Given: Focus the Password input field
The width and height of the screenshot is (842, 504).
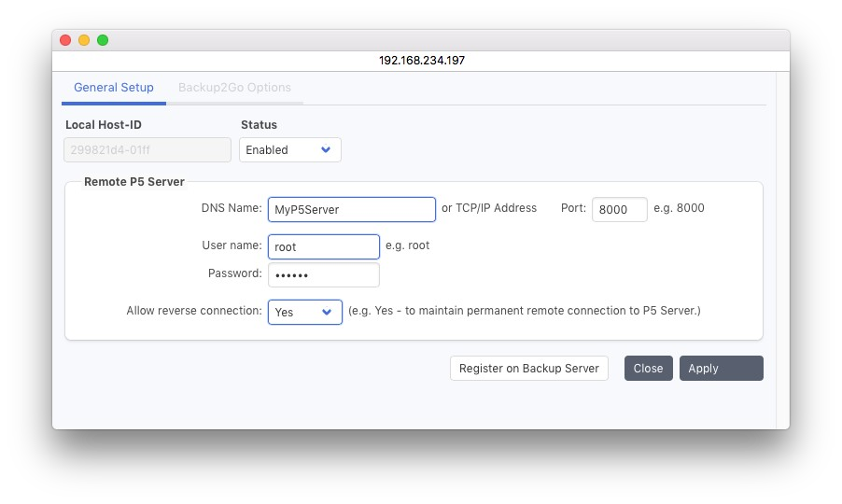Looking at the screenshot, I should [x=323, y=275].
